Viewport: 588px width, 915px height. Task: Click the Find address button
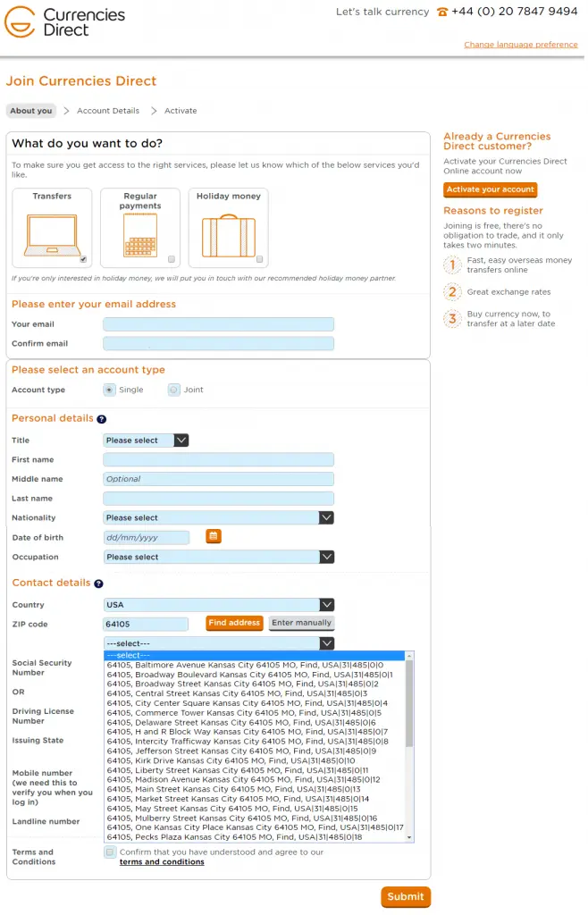point(234,623)
